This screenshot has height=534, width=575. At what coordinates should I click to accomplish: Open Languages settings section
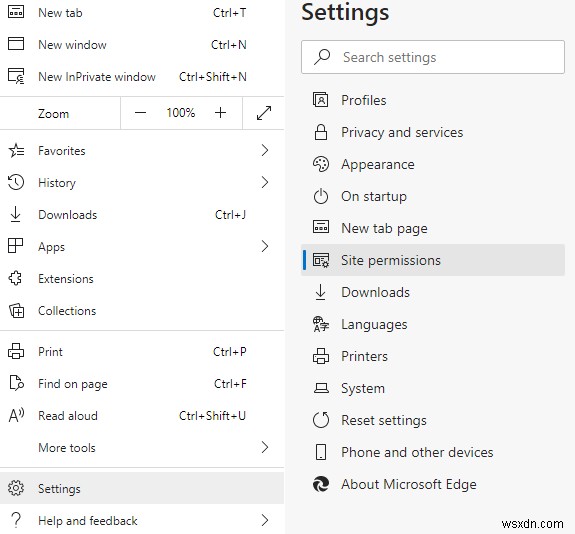[433, 324]
